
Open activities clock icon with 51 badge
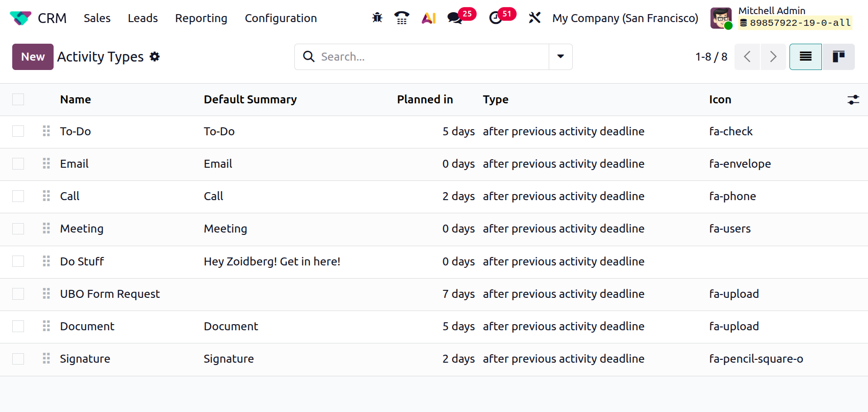(x=496, y=18)
